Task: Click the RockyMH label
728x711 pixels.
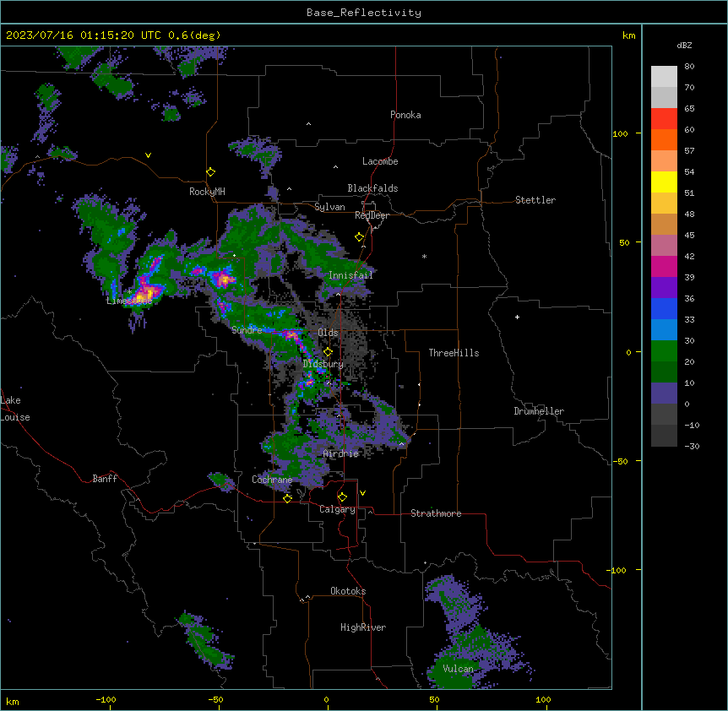Action: pyautogui.click(x=207, y=192)
